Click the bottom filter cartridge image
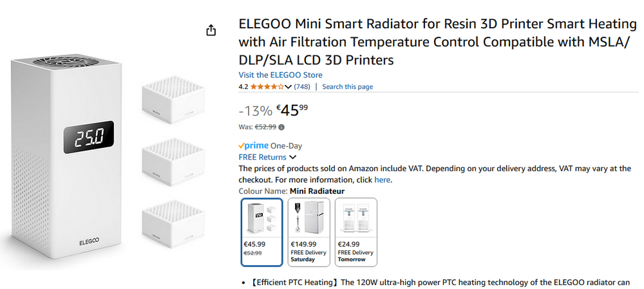Viewport: 644px width, 289px height. pyautogui.click(x=173, y=224)
